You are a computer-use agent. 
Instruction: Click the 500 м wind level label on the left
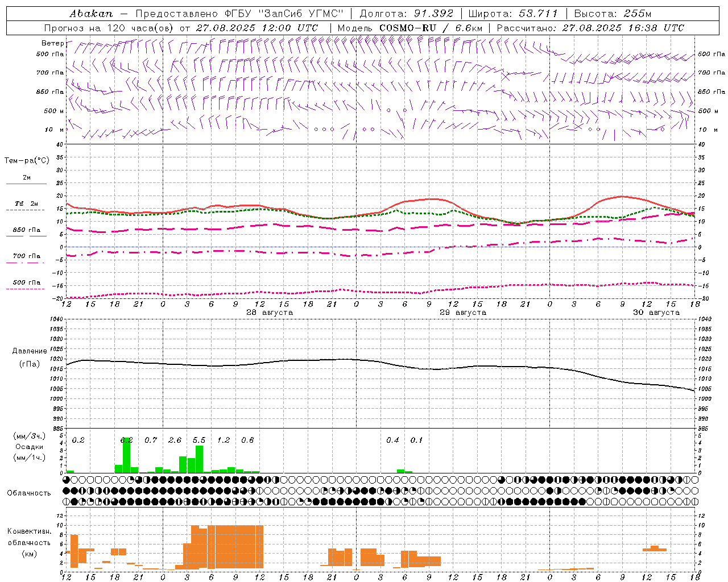click(54, 111)
